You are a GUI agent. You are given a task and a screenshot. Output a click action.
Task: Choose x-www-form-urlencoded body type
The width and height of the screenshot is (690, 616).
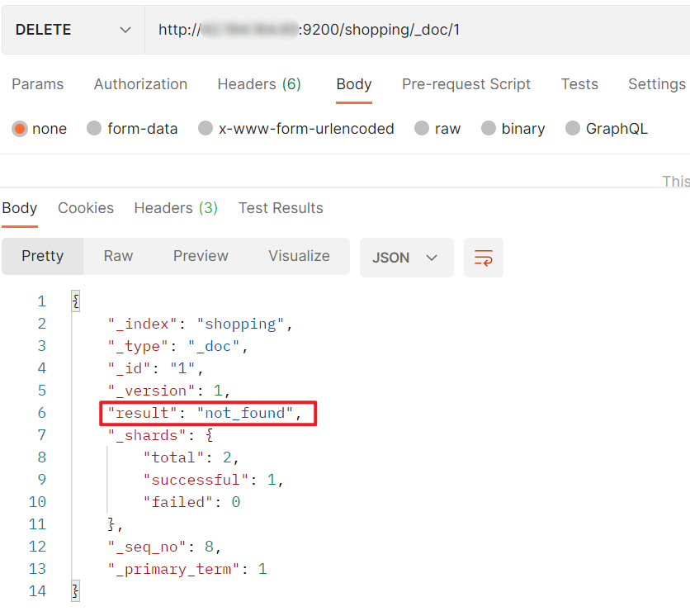tap(206, 129)
